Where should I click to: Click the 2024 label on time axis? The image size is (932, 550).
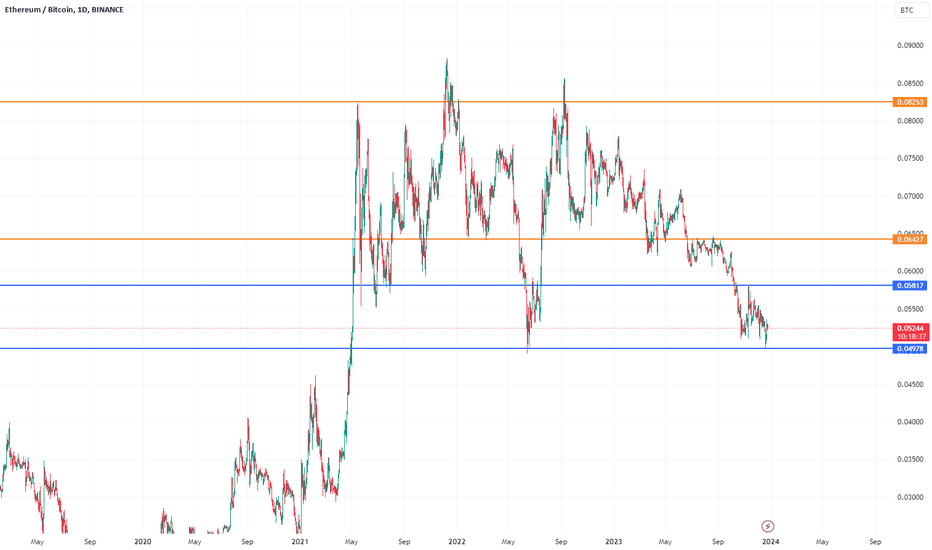pos(770,542)
